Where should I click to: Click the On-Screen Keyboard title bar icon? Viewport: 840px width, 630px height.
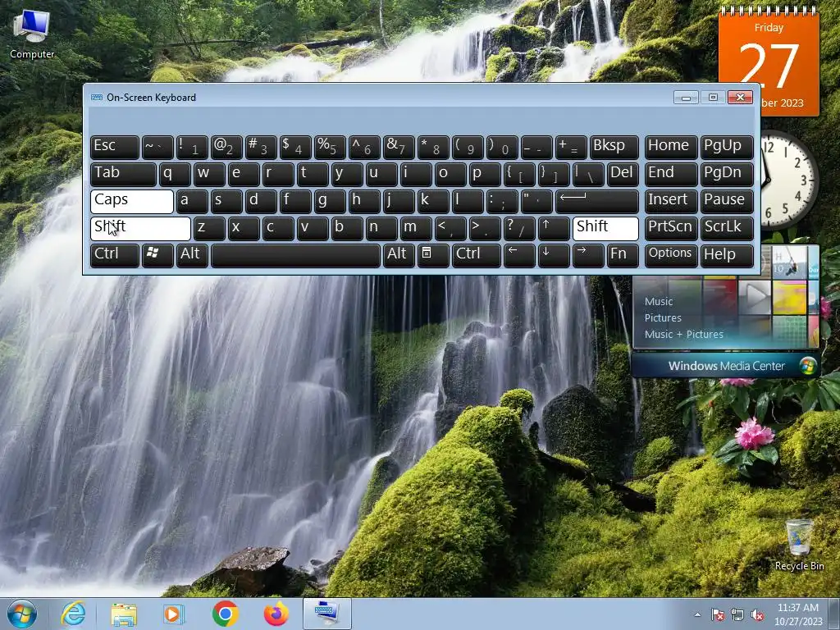pyautogui.click(x=97, y=98)
